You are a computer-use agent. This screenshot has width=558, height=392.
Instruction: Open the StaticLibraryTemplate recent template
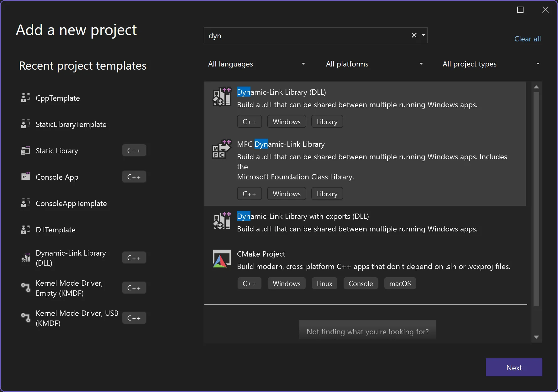71,124
